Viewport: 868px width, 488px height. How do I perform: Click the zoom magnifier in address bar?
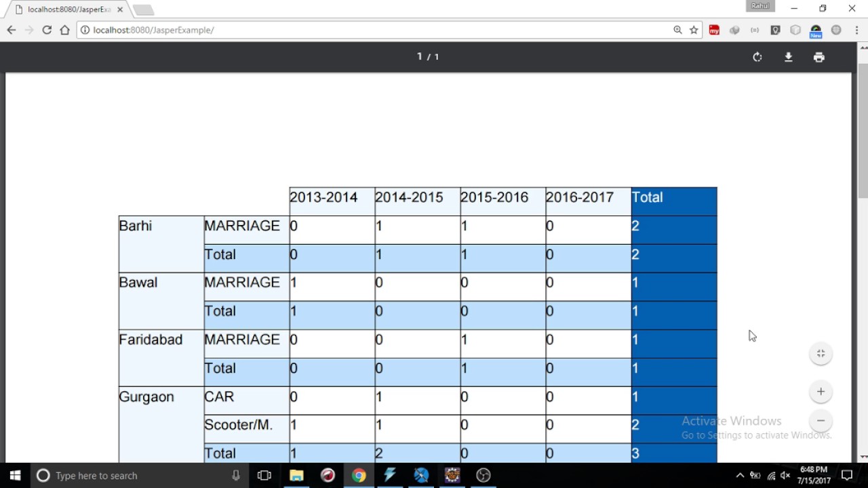677,30
